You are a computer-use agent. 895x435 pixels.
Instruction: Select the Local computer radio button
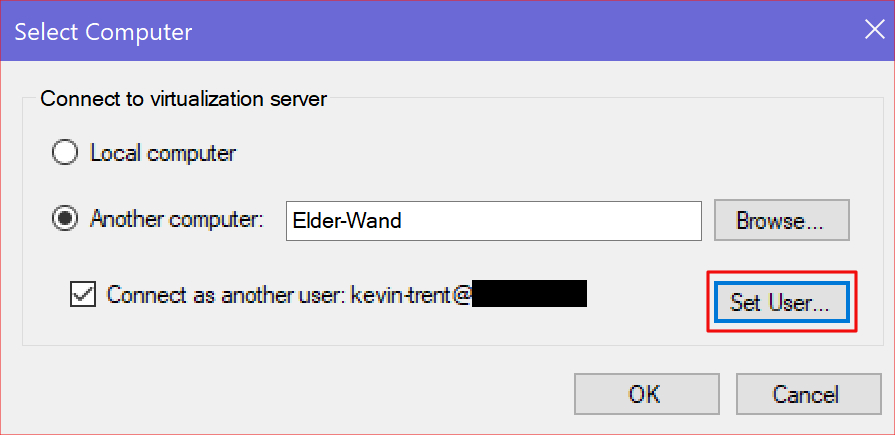(x=65, y=153)
